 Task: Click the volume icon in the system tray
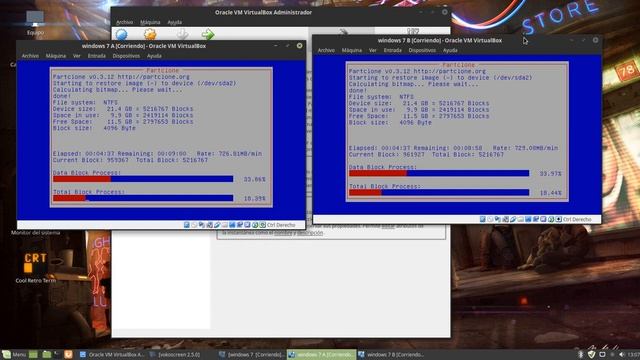tap(622, 355)
